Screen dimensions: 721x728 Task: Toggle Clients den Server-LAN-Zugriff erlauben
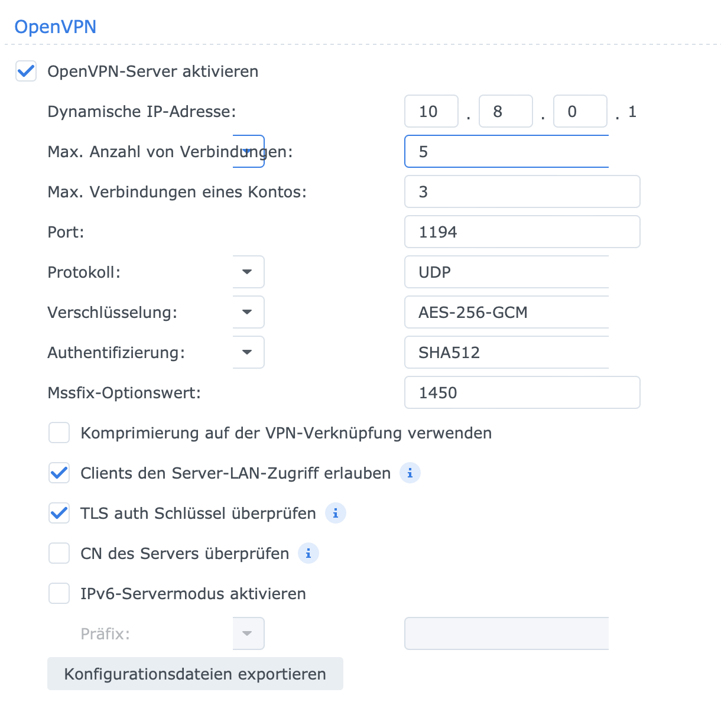pyautogui.click(x=59, y=473)
